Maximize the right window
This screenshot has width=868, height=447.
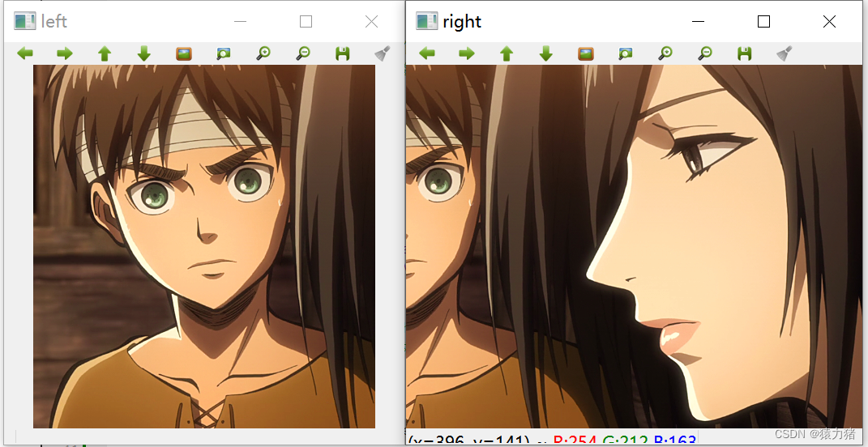pyautogui.click(x=763, y=22)
